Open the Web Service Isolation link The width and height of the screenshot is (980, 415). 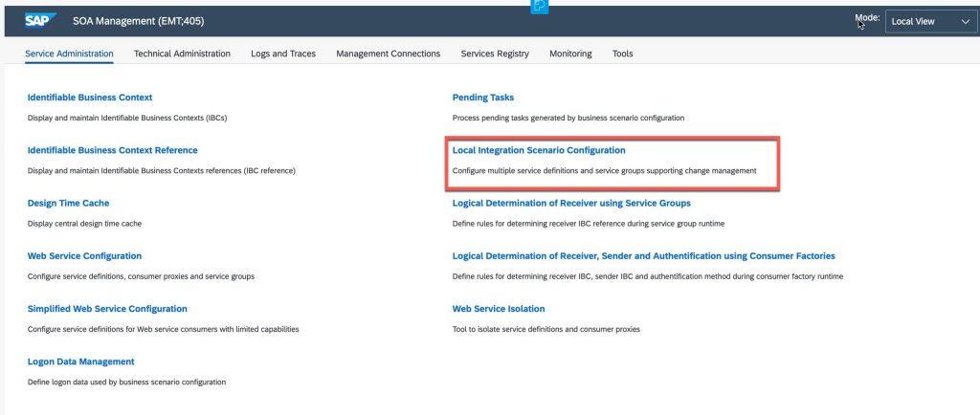499,309
